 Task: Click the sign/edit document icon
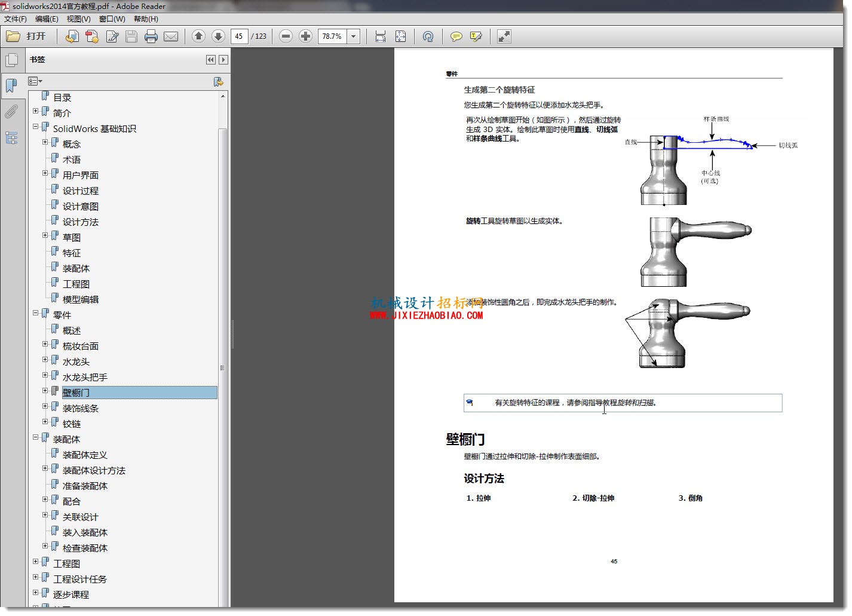tap(112, 36)
